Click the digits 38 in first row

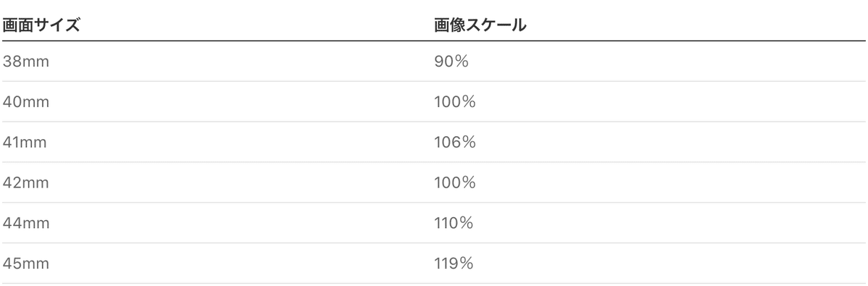[12, 62]
